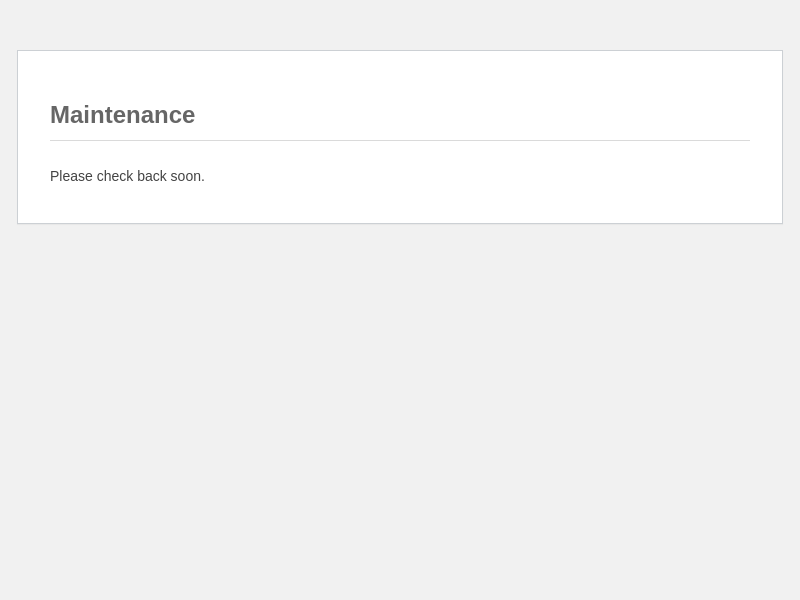Click the white padding below the message text
Screen dimensions: 800x600
(400, 205)
